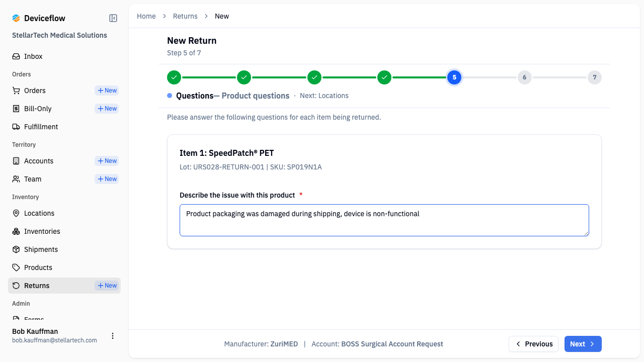
Task: Open user menu with three-dot icon
Action: point(113,336)
